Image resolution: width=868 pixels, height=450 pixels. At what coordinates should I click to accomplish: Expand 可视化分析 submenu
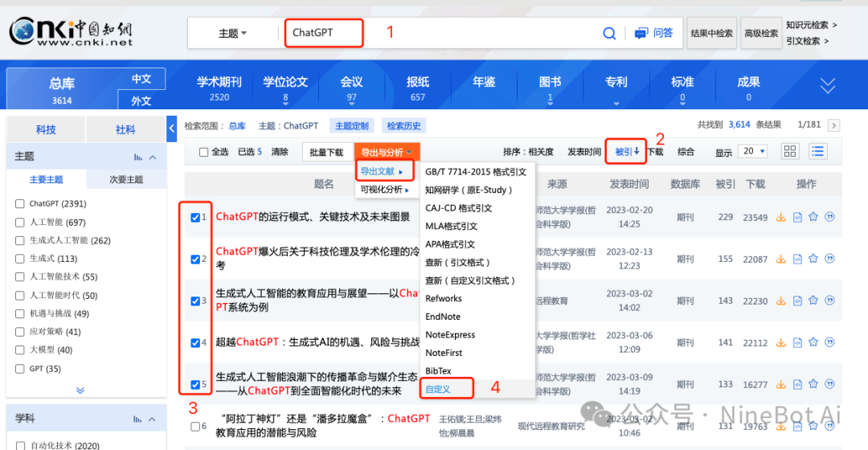(x=385, y=190)
